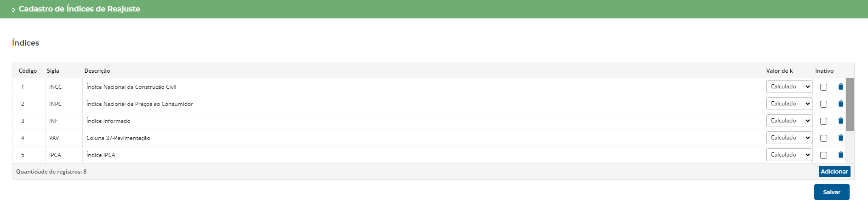This screenshot has height=209, width=868.
Task: Expand Valor de k dropdown for INF
Action: pos(789,121)
